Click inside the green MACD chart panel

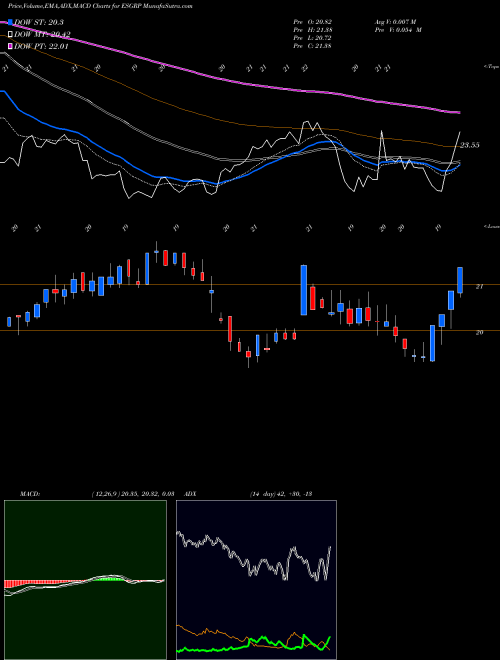(85, 580)
